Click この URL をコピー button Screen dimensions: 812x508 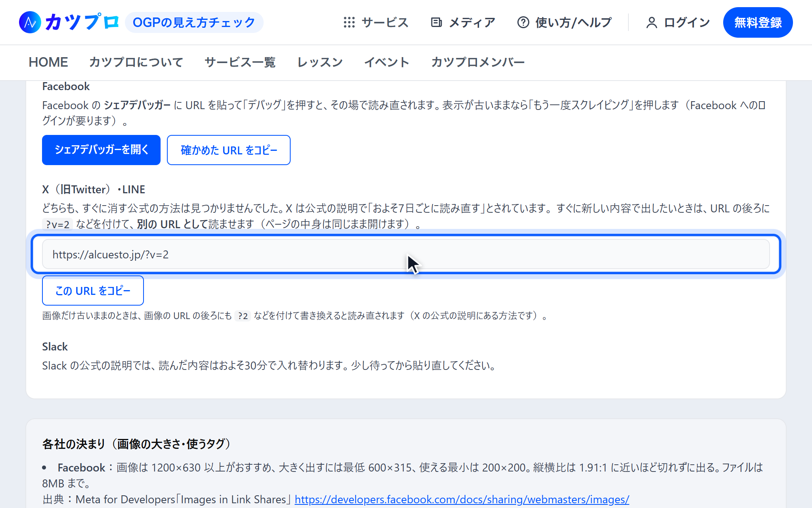tap(93, 291)
